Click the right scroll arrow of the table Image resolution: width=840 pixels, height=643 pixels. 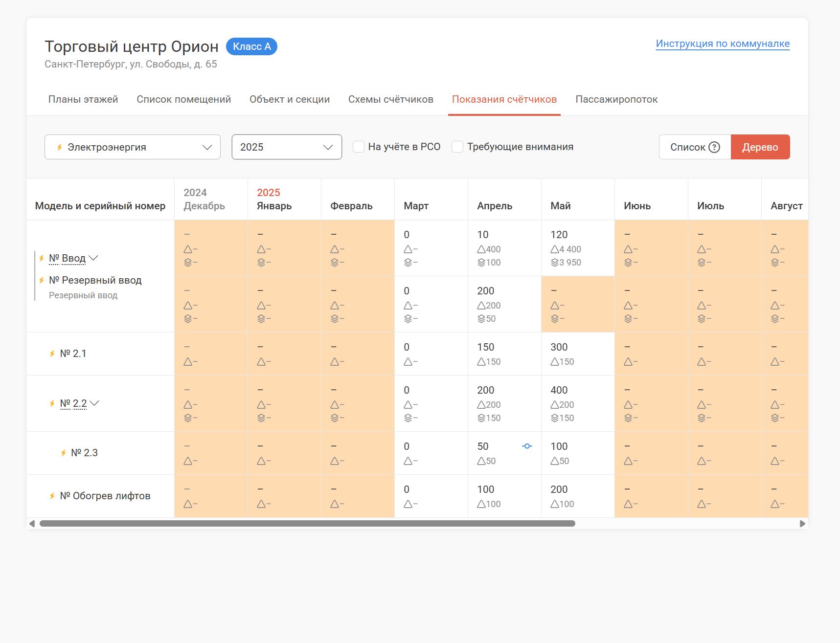[x=802, y=524]
